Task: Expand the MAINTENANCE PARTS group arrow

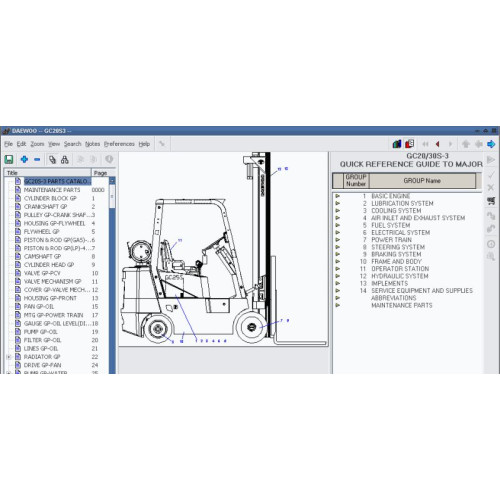Action: (338, 305)
